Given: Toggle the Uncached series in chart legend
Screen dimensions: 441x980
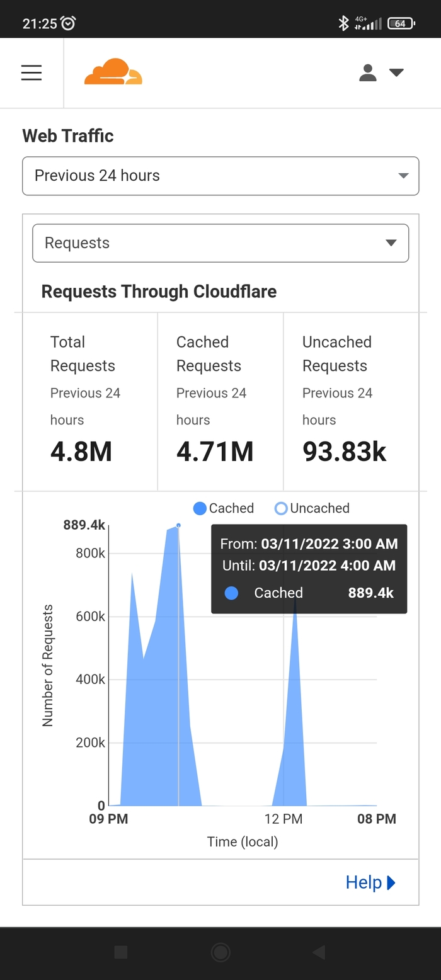Looking at the screenshot, I should click(312, 508).
